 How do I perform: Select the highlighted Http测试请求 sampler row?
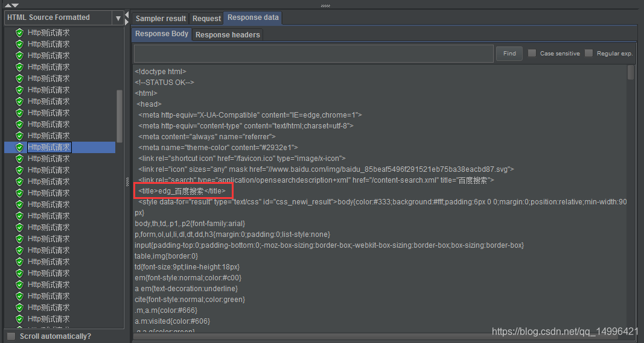pyautogui.click(x=60, y=147)
